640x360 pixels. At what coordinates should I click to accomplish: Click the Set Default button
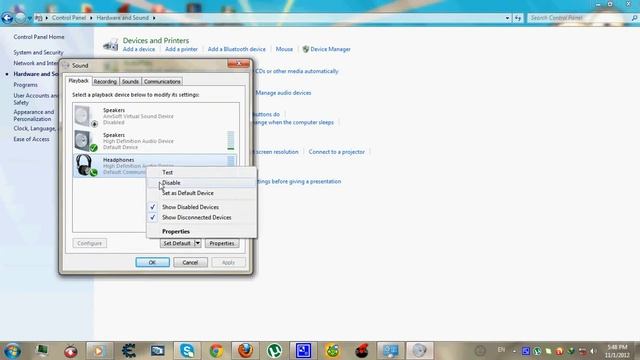click(x=177, y=243)
